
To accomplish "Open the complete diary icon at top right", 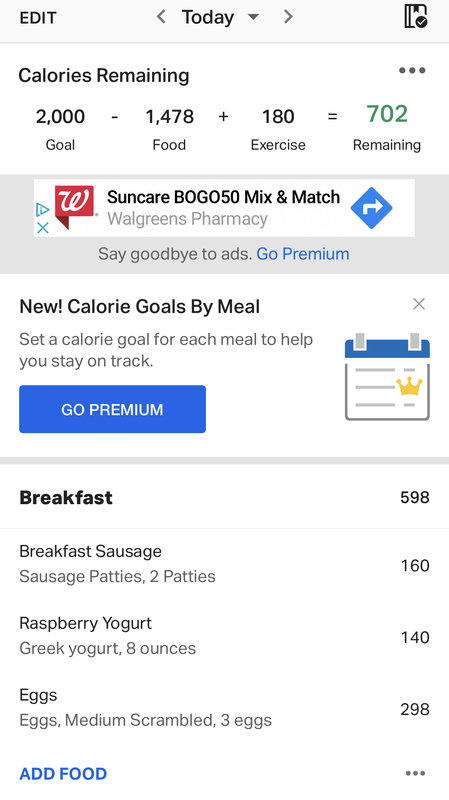I will pos(415,16).
